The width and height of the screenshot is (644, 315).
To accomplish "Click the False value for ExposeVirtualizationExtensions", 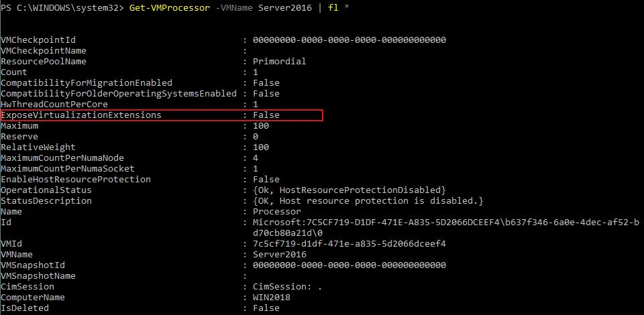I will click(x=266, y=115).
